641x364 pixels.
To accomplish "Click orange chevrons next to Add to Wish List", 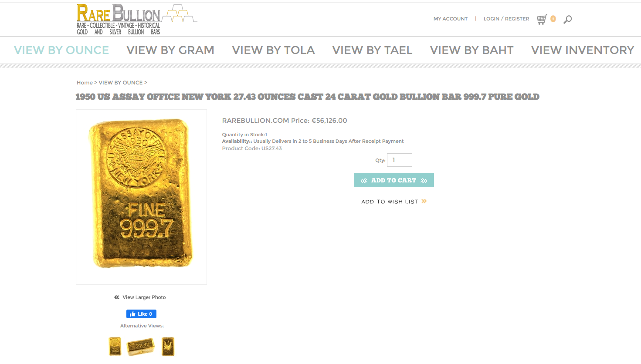I will point(424,201).
